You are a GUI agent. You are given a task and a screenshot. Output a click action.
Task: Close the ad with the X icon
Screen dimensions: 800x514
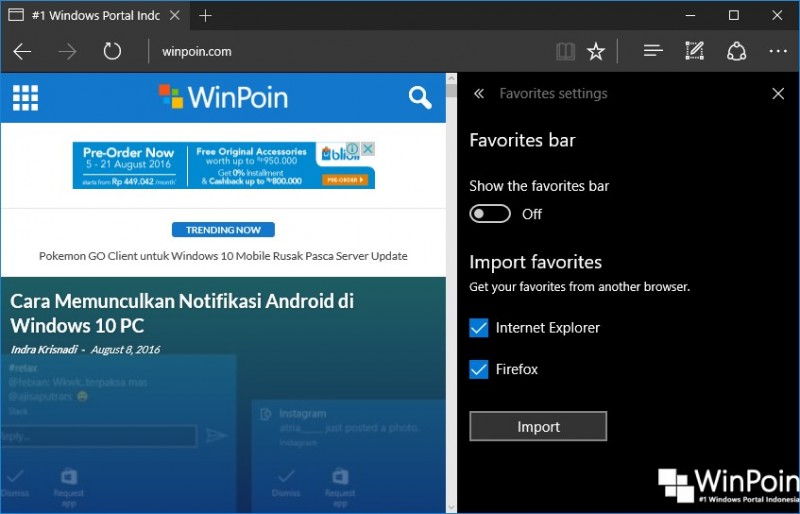click(x=368, y=149)
